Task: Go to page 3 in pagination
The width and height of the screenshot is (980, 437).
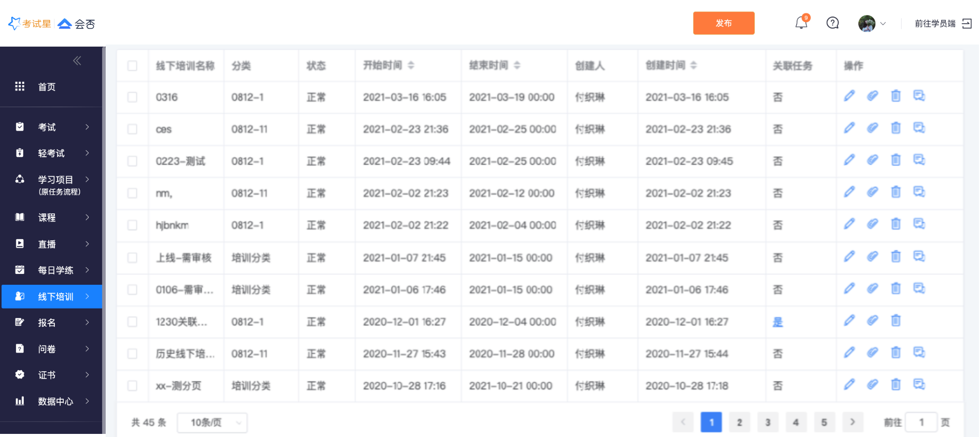Action: coord(768,423)
